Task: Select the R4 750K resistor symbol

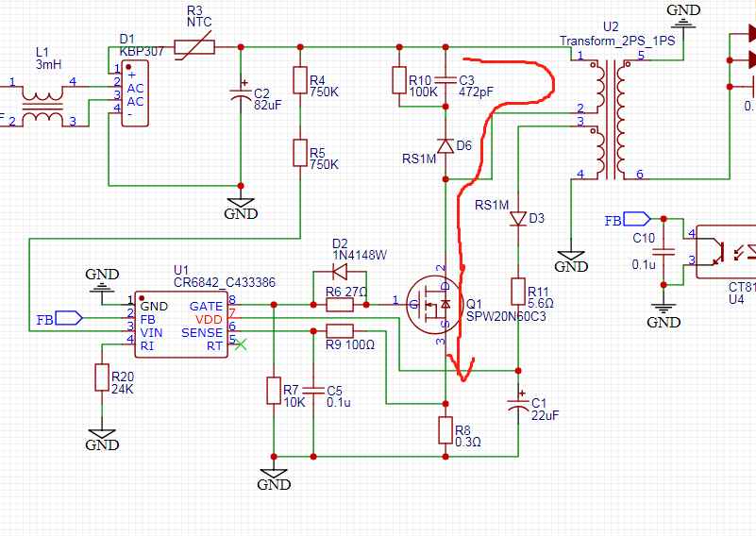Action: click(x=300, y=80)
